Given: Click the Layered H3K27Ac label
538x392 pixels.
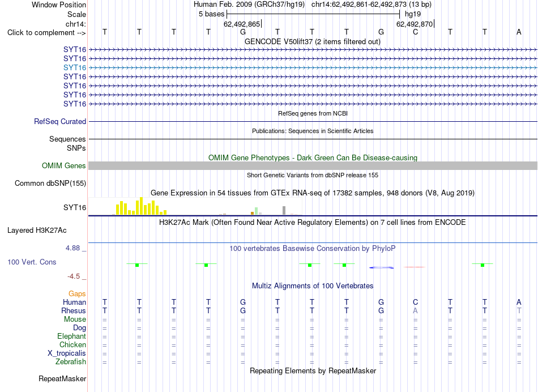Looking at the screenshot, I should [x=37, y=231].
